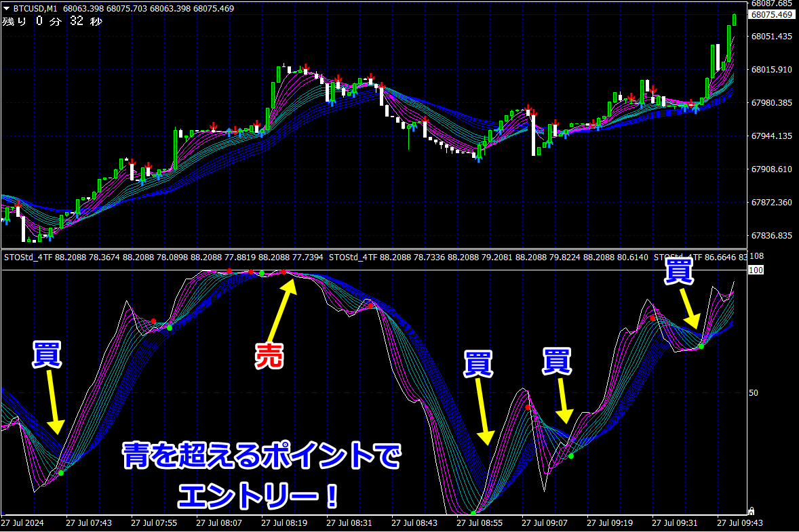Click the 27 Jul 2024 date label

click(x=22, y=523)
